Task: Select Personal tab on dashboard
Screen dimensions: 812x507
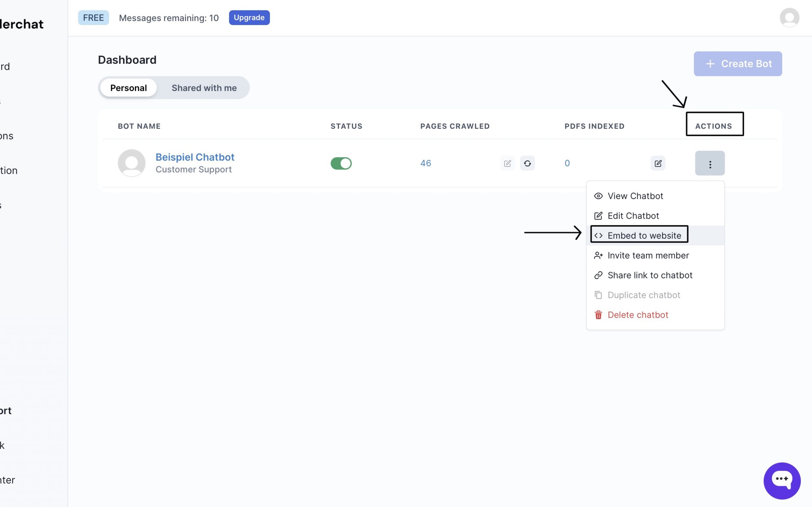Action: [x=128, y=87]
